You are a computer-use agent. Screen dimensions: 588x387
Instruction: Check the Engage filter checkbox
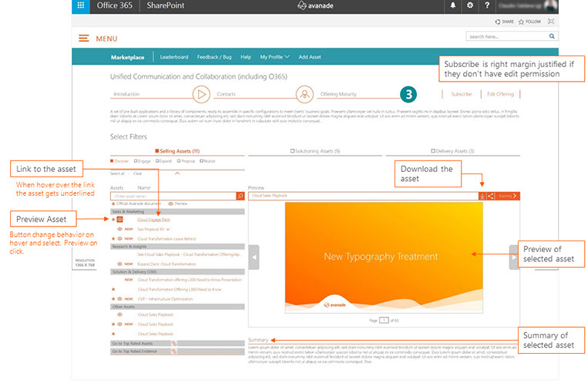click(135, 162)
